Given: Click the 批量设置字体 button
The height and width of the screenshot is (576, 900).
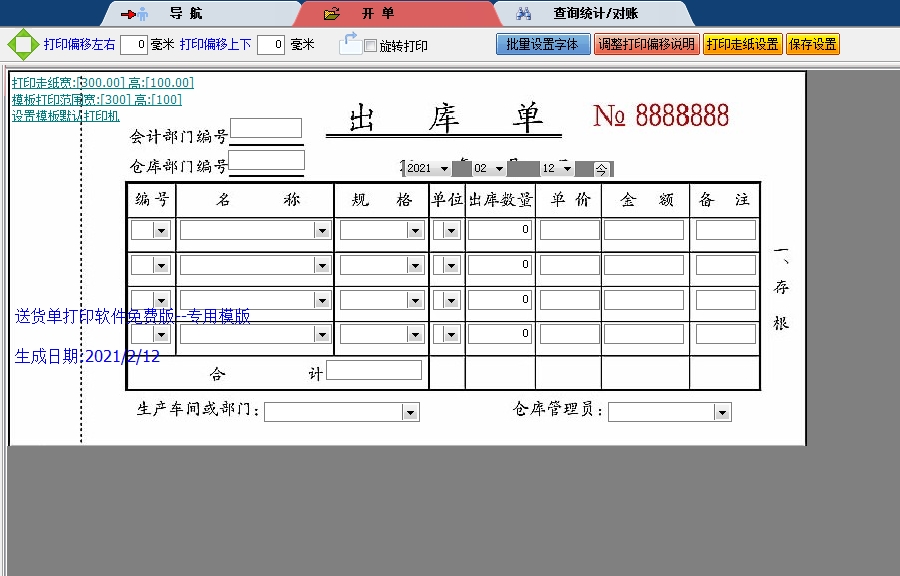Looking at the screenshot, I should 543,44.
